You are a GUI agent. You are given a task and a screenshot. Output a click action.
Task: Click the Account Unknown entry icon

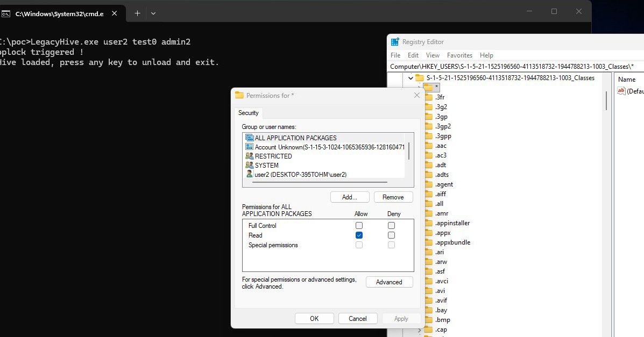249,147
